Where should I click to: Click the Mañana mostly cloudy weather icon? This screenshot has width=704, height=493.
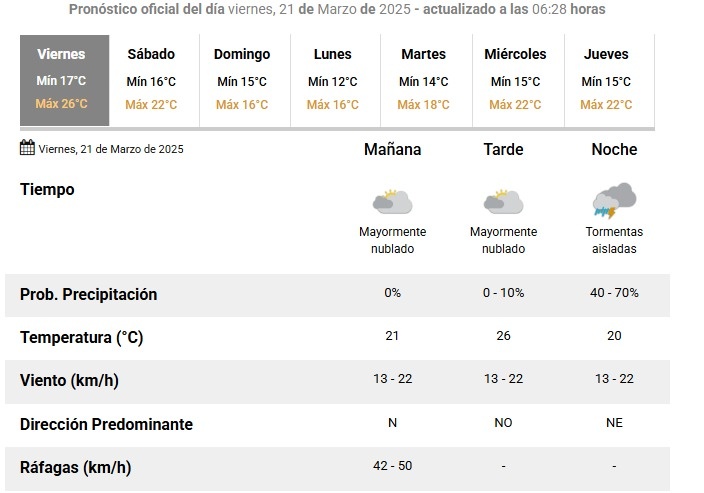tap(392, 202)
